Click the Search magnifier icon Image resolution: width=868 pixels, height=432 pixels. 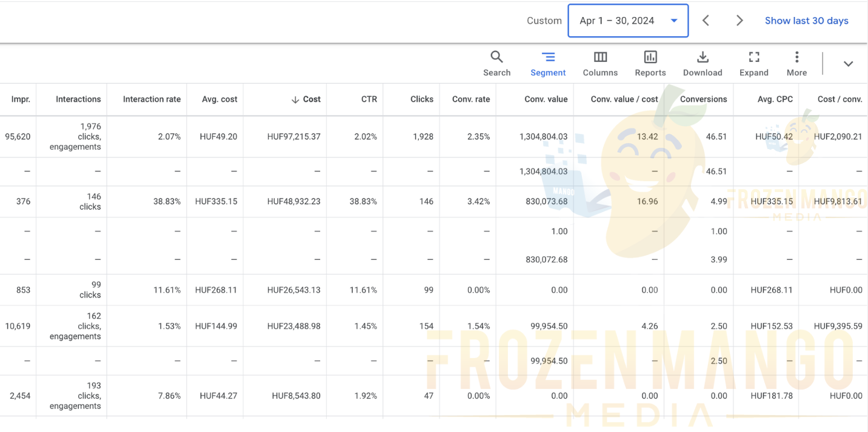point(496,58)
